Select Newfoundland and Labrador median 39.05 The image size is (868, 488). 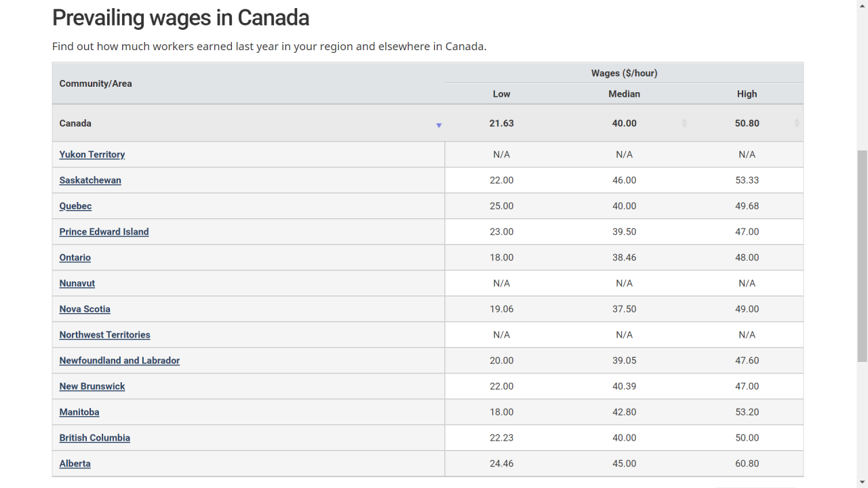click(624, 361)
